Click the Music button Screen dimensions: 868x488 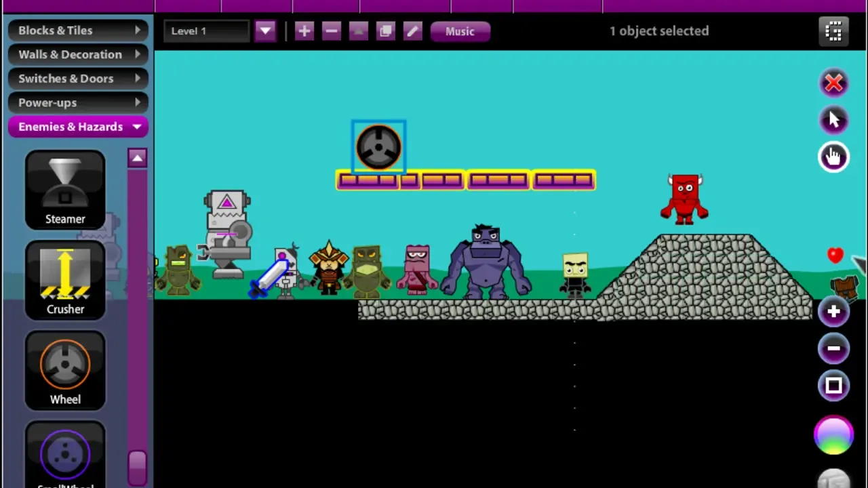coord(460,31)
